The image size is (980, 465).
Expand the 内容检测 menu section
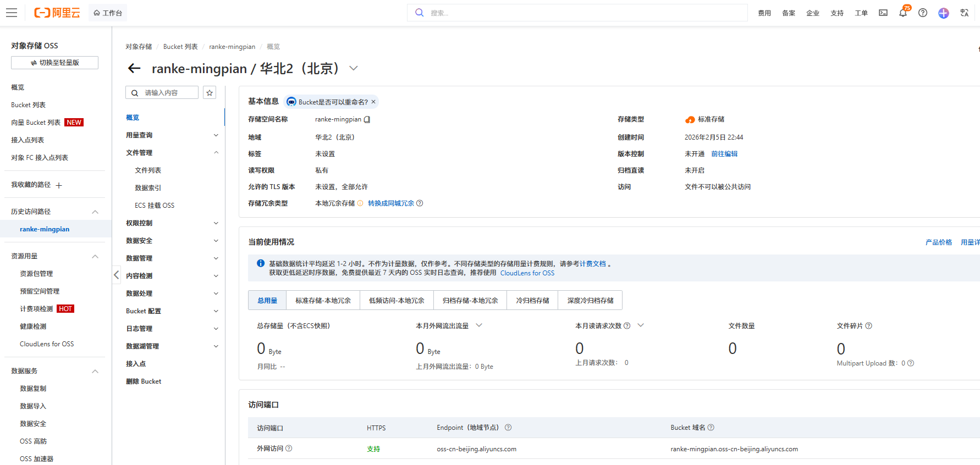pyautogui.click(x=216, y=276)
